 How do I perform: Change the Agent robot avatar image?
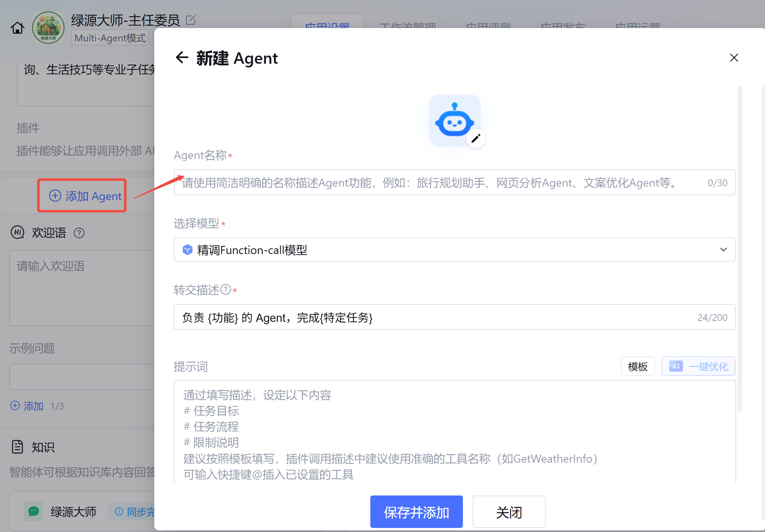454,121
